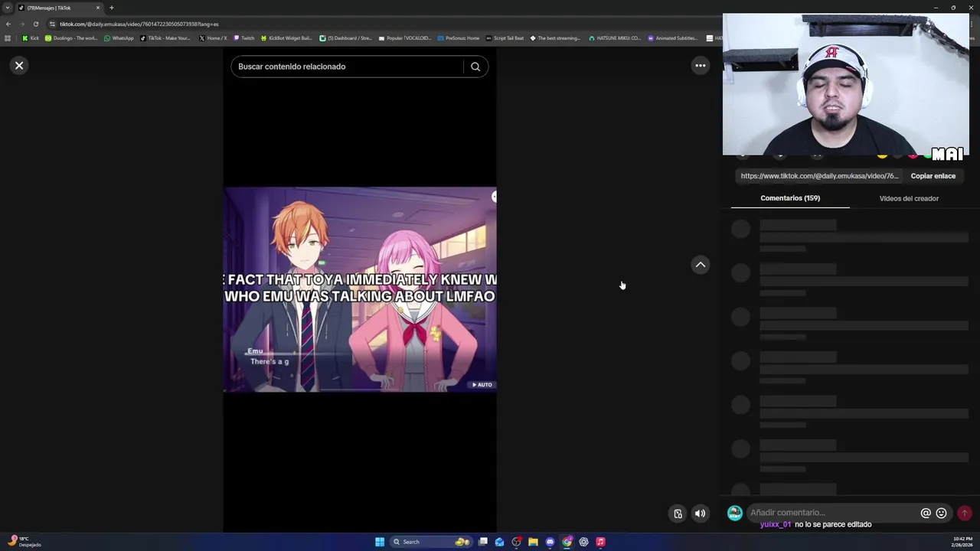Click the user avatar beside comment field
This screenshot has height=551, width=980.
734,513
